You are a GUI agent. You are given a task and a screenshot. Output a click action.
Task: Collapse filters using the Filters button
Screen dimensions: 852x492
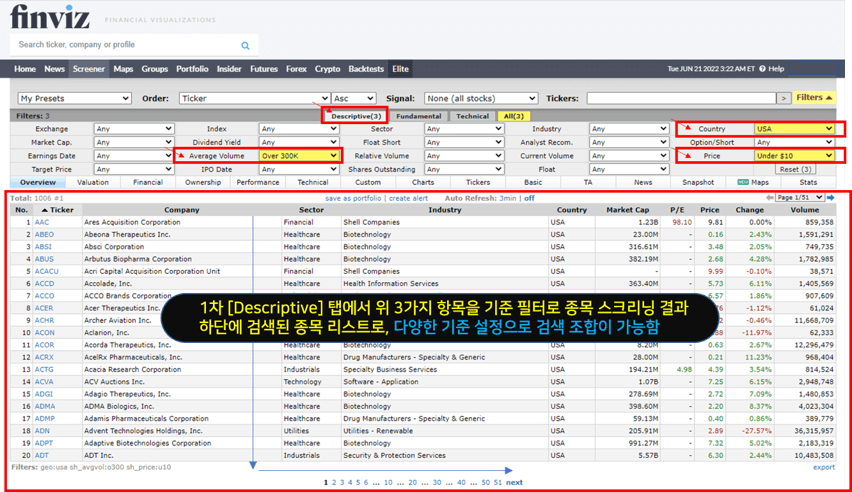coord(813,98)
